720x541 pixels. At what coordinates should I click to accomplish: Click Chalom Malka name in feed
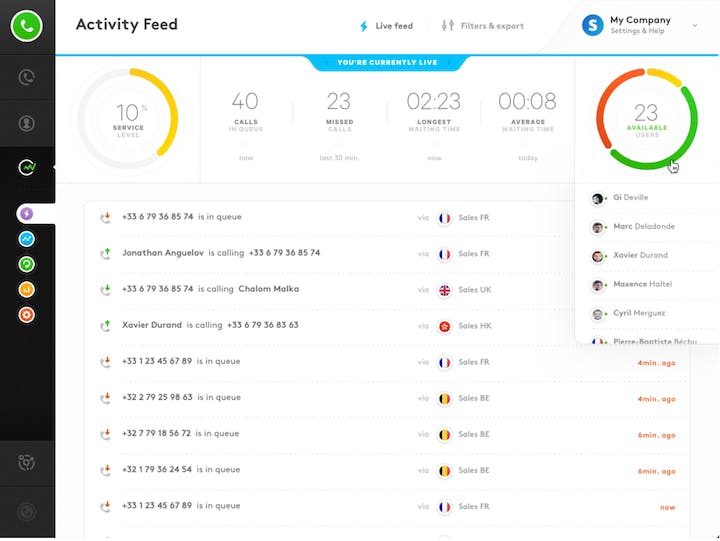click(269, 289)
